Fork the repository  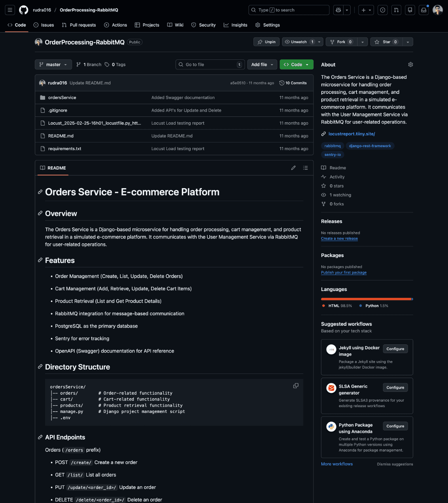341,42
